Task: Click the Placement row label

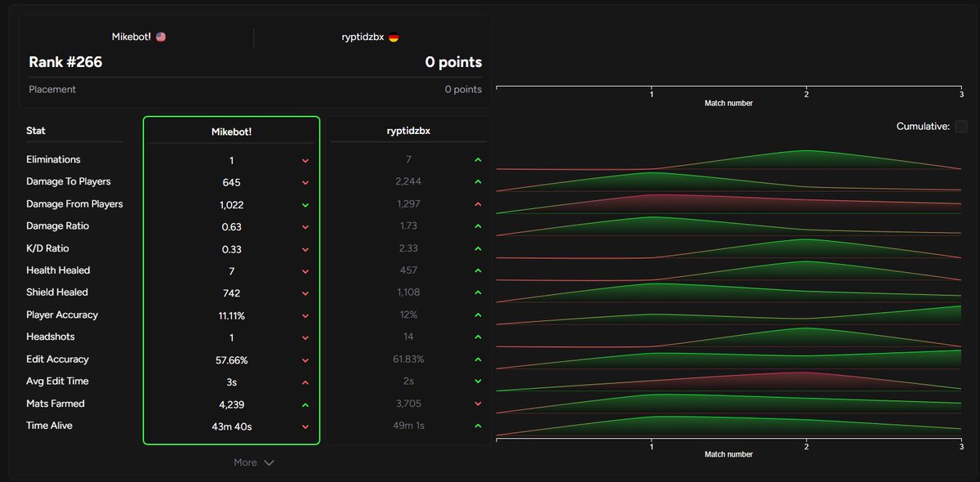Action: click(52, 89)
